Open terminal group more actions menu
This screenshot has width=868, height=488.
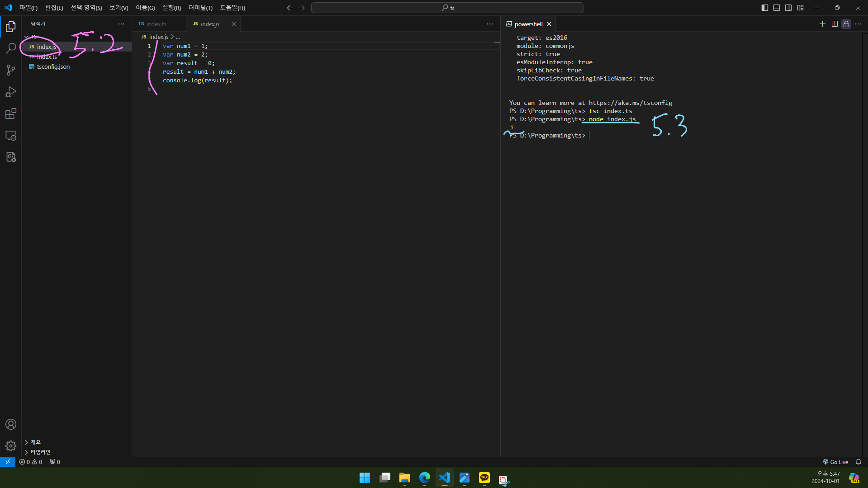pyautogui.click(x=858, y=24)
